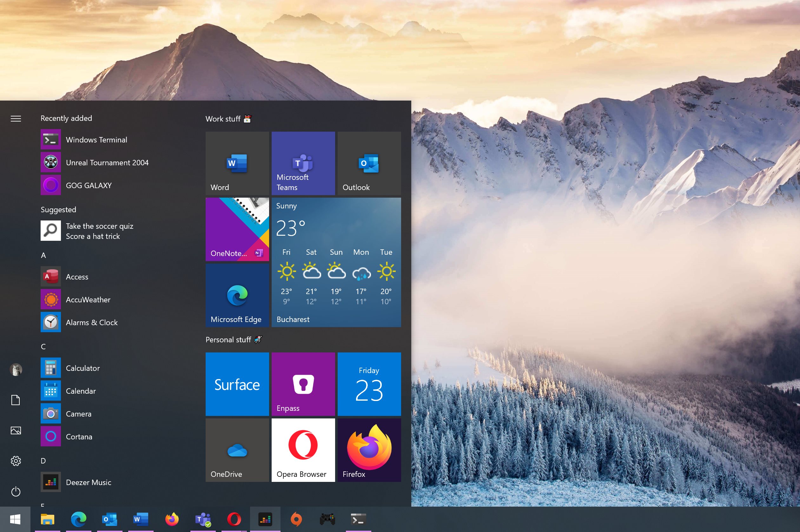800x532 pixels.
Task: Switch to Windows Terminal on taskbar
Action: click(358, 519)
